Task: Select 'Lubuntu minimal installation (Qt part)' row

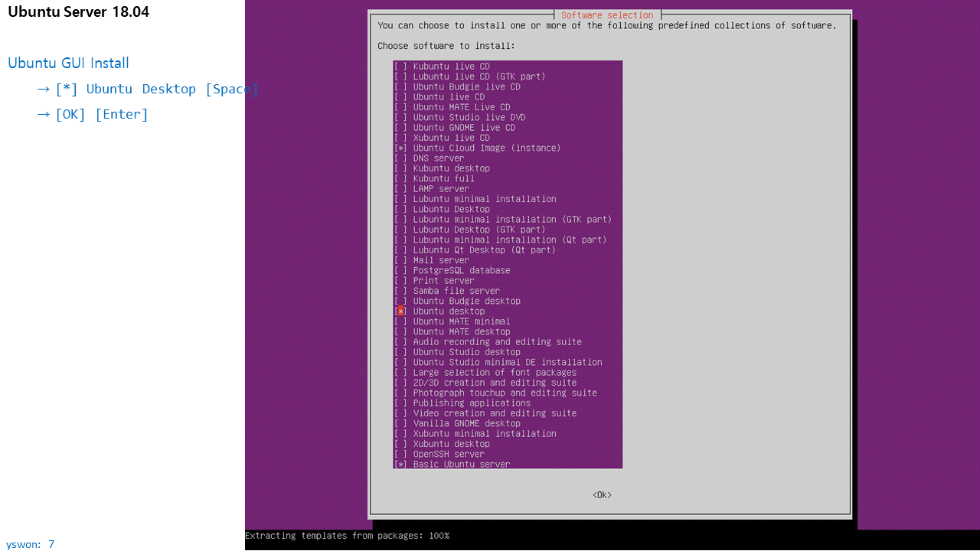Action: click(508, 240)
